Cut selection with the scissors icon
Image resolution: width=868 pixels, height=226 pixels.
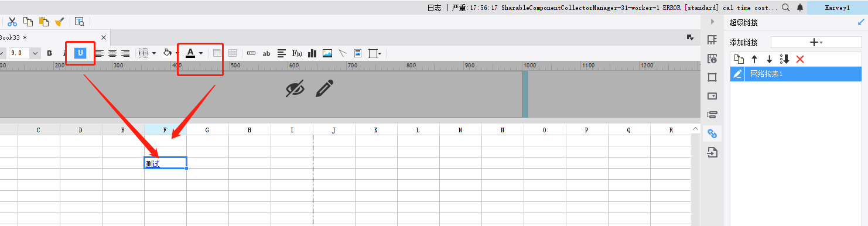pos(12,22)
